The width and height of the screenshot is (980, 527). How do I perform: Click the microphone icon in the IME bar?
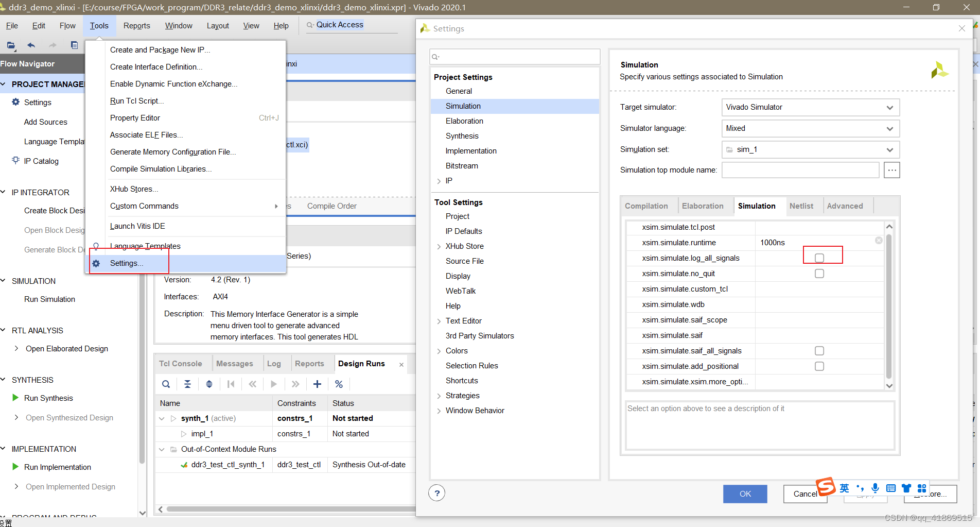[875, 488]
